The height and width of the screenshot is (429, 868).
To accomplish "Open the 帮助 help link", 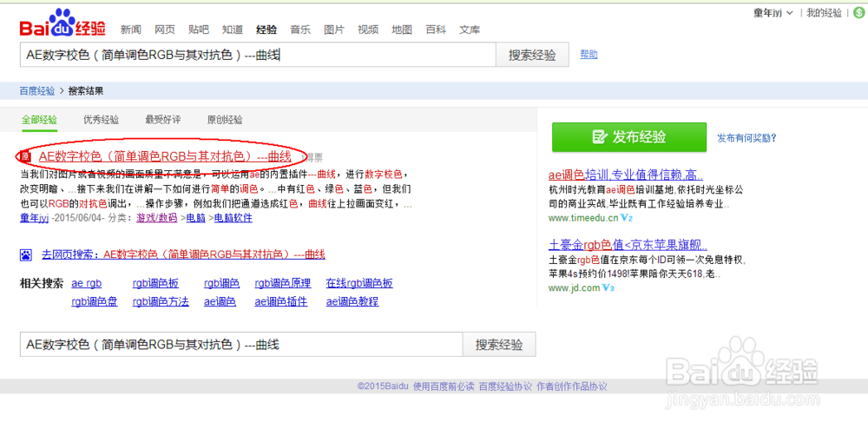I will tap(589, 54).
